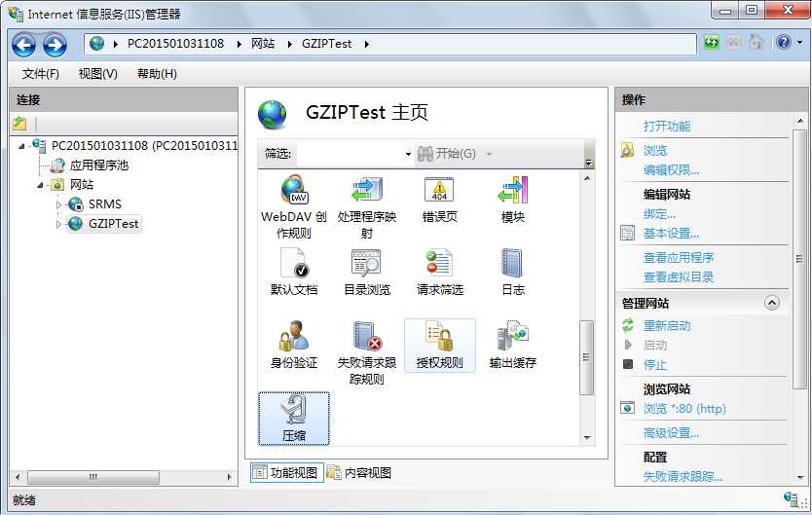Open the 开始(G) dropdown arrow
Screen dimensions: 812x515
point(489,154)
